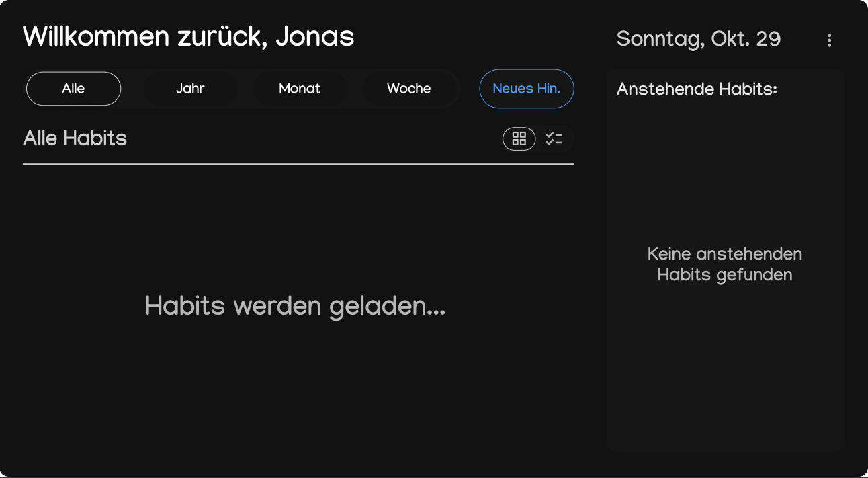The width and height of the screenshot is (868, 478).
Task: Click the Anstehende Habits panel heading
Action: coord(697,89)
